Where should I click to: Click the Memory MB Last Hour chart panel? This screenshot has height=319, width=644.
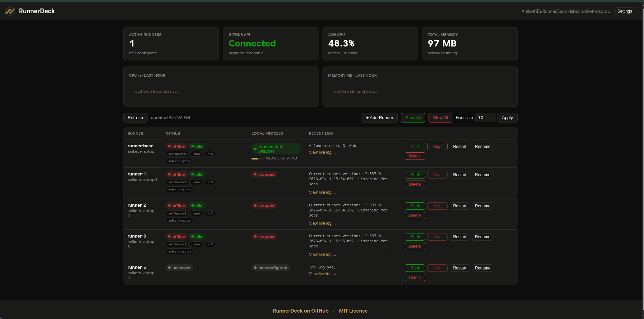[x=420, y=87]
